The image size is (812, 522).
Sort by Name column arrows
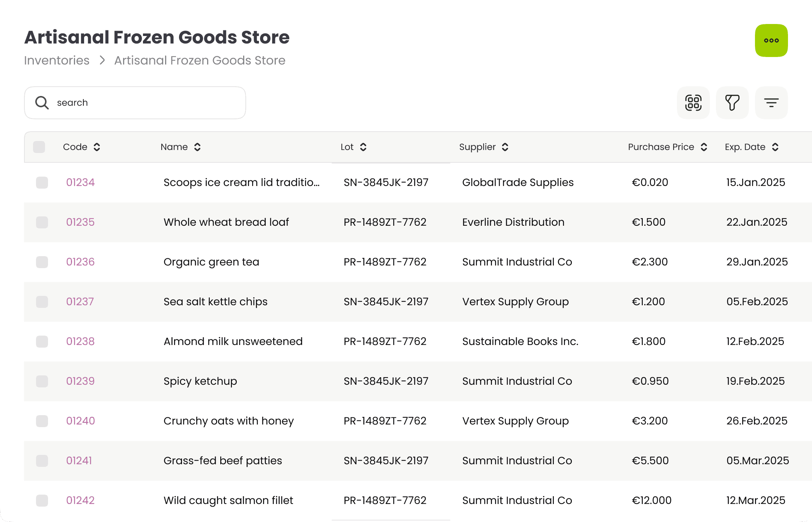point(197,147)
